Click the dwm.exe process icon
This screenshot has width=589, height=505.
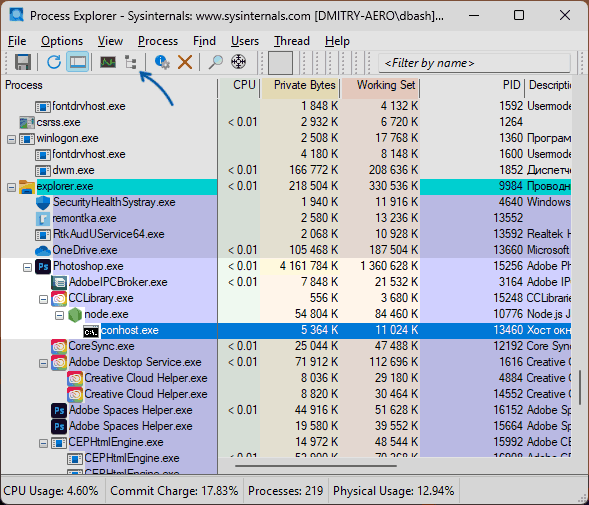click(43, 171)
